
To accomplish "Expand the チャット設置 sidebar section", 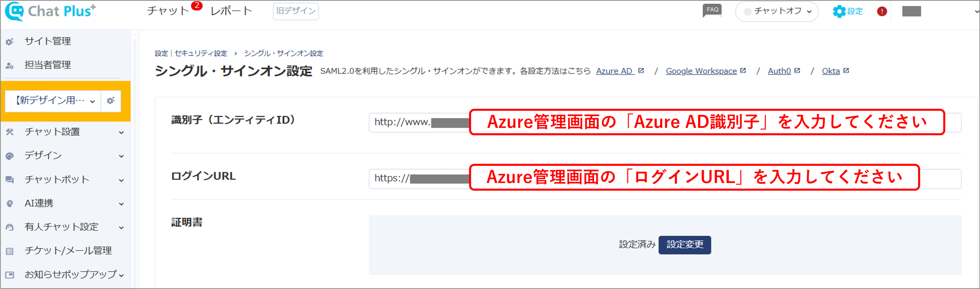I will pos(65,132).
